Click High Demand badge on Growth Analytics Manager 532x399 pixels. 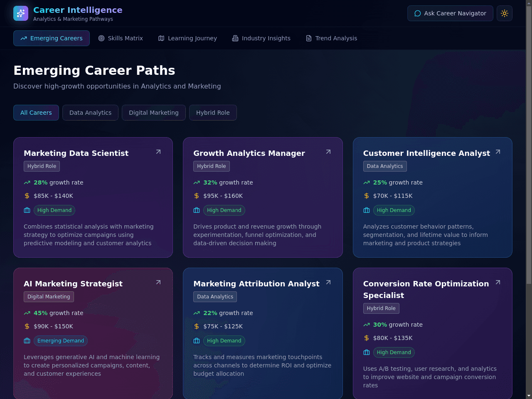pyautogui.click(x=224, y=210)
